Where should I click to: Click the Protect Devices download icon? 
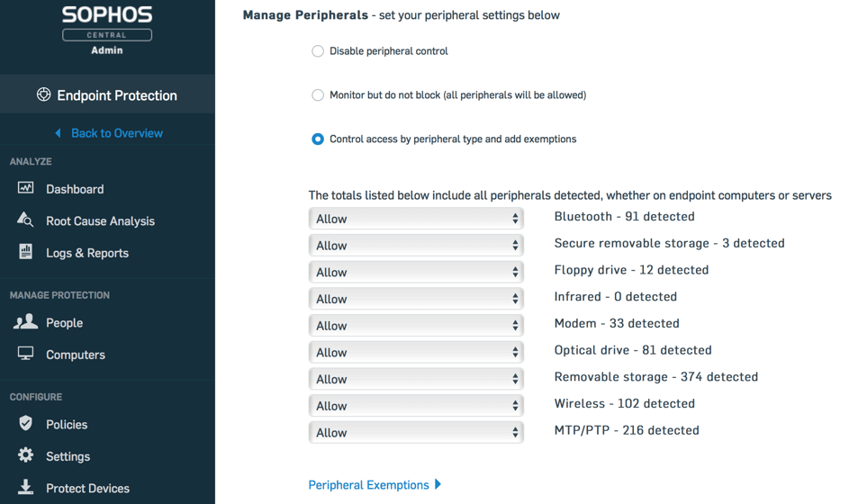(25, 487)
